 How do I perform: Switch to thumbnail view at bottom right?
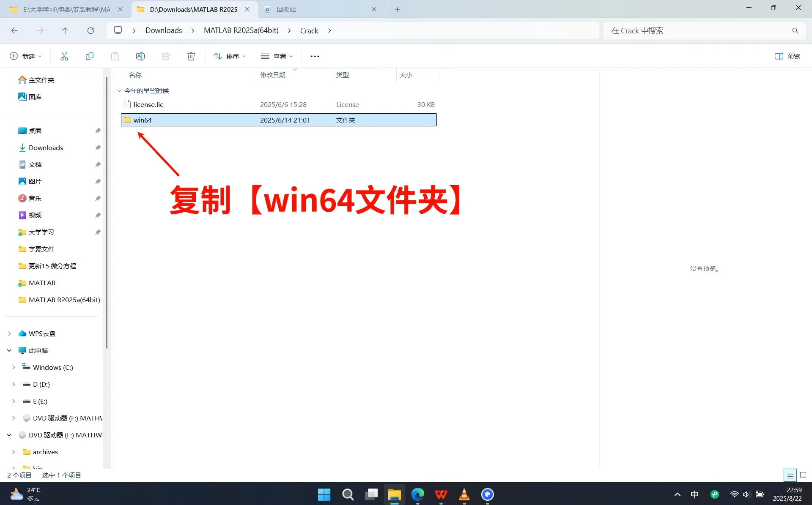tap(803, 475)
